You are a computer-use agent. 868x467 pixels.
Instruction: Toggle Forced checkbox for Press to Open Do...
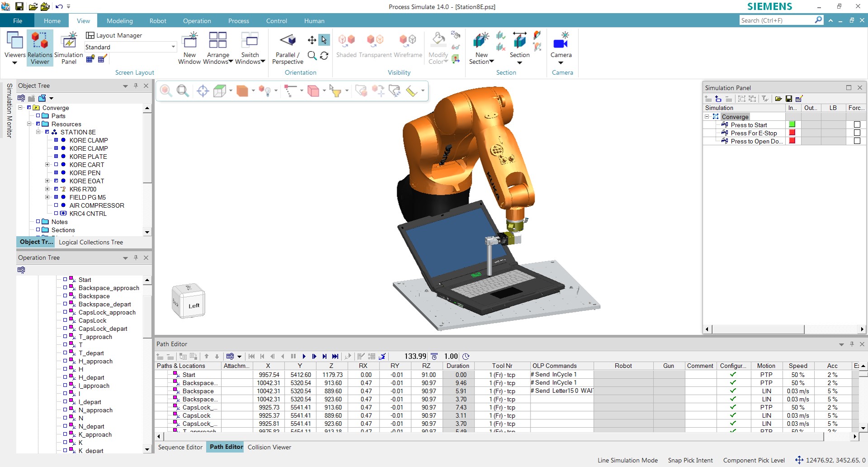pyautogui.click(x=857, y=141)
